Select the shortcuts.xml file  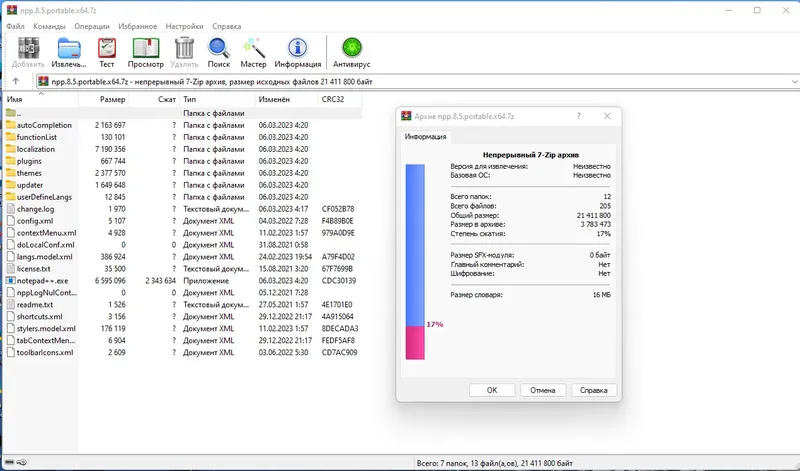tap(39, 316)
